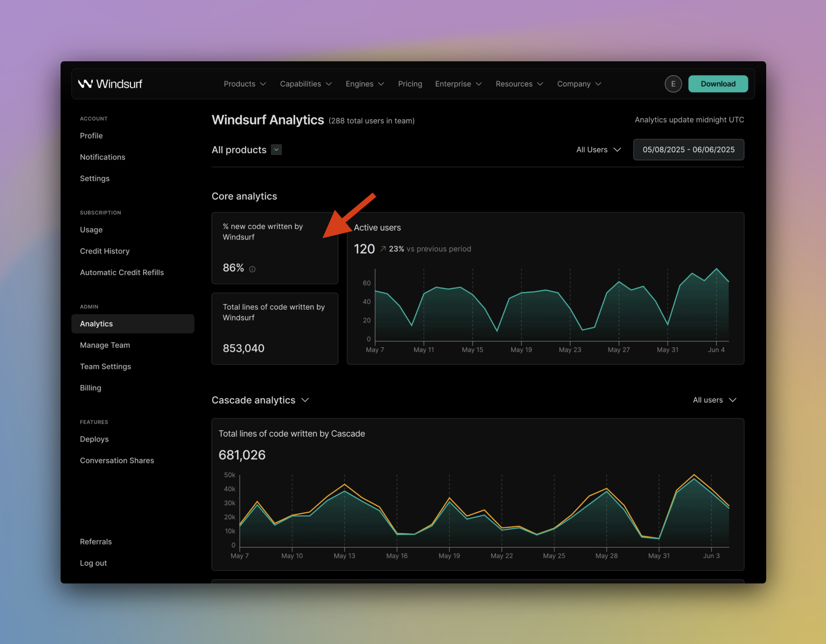This screenshot has height=644, width=826.
Task: Click the Log out link
Action: [x=93, y=563]
